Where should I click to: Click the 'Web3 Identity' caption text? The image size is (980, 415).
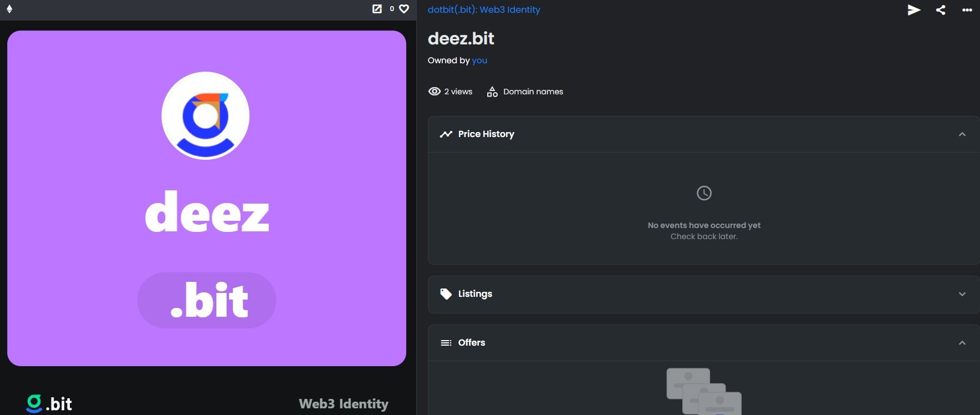click(344, 404)
